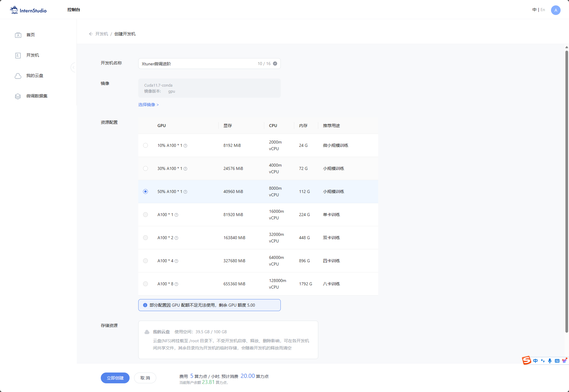The width and height of the screenshot is (569, 392).
Task: Click the 81920 MiB memory cell
Action: [233, 215]
